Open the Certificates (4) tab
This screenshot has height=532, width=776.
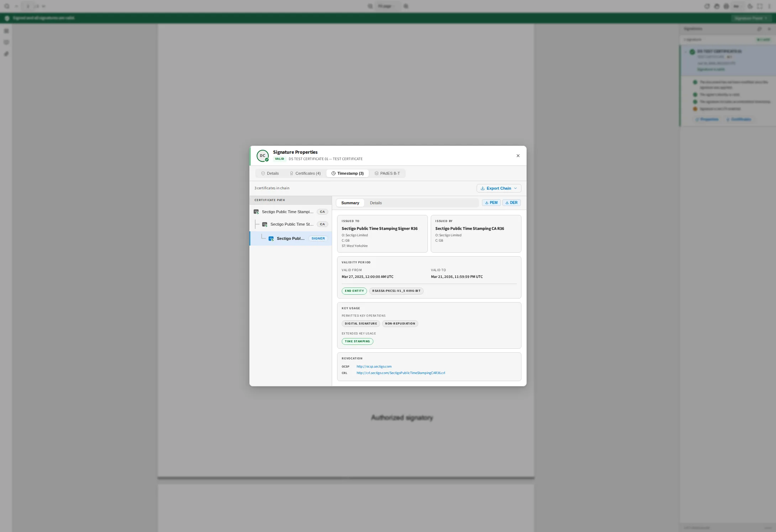tap(305, 173)
